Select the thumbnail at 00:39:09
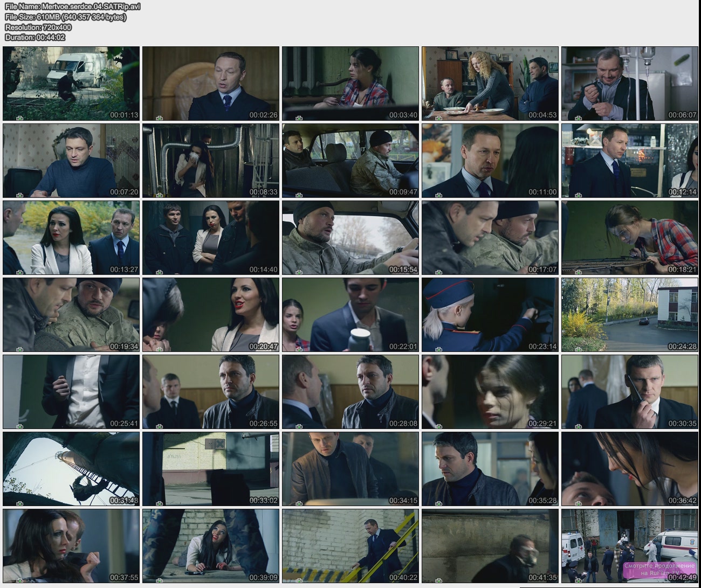The width and height of the screenshot is (701, 588). (211, 546)
